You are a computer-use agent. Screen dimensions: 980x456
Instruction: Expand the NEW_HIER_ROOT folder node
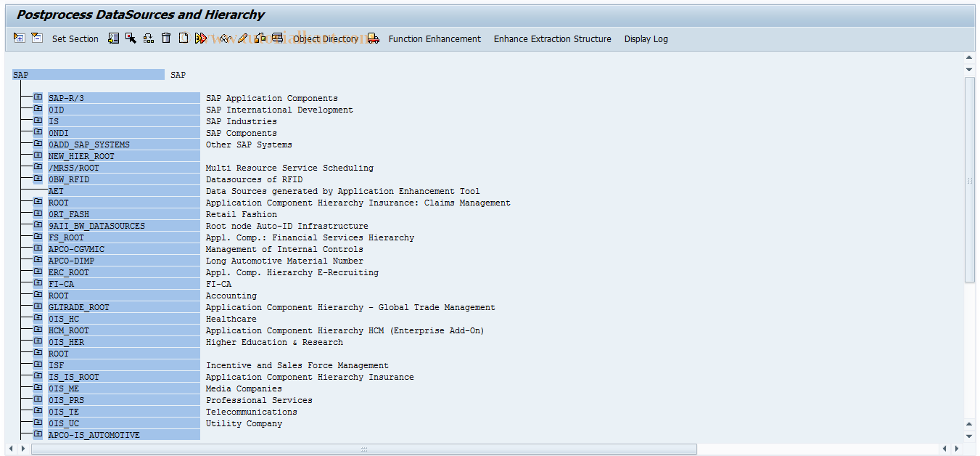(38, 156)
